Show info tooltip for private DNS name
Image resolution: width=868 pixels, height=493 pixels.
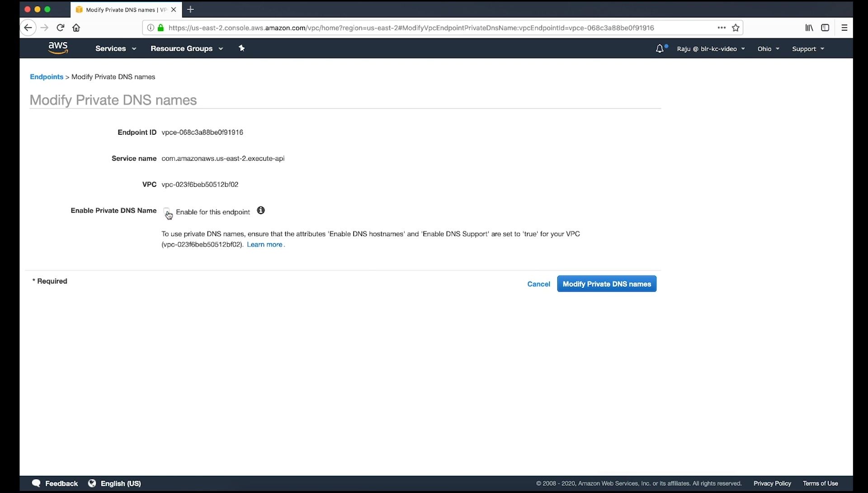tap(261, 210)
